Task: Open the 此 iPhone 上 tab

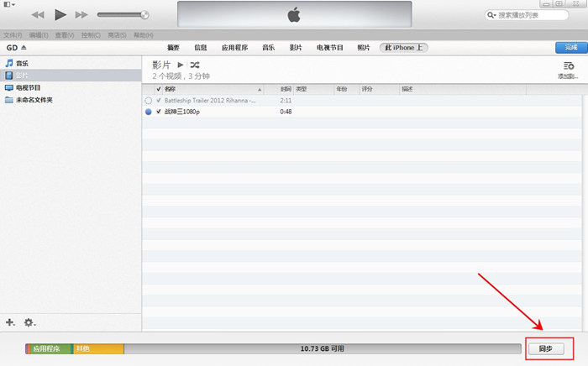Action: click(x=403, y=48)
